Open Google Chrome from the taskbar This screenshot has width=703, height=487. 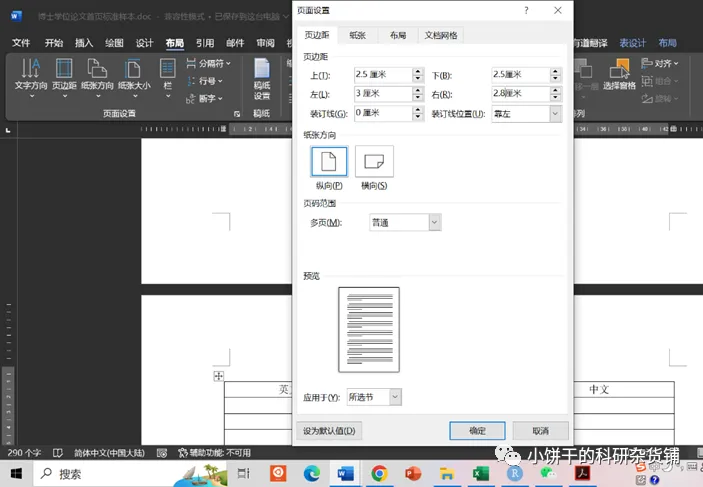pyautogui.click(x=379, y=474)
